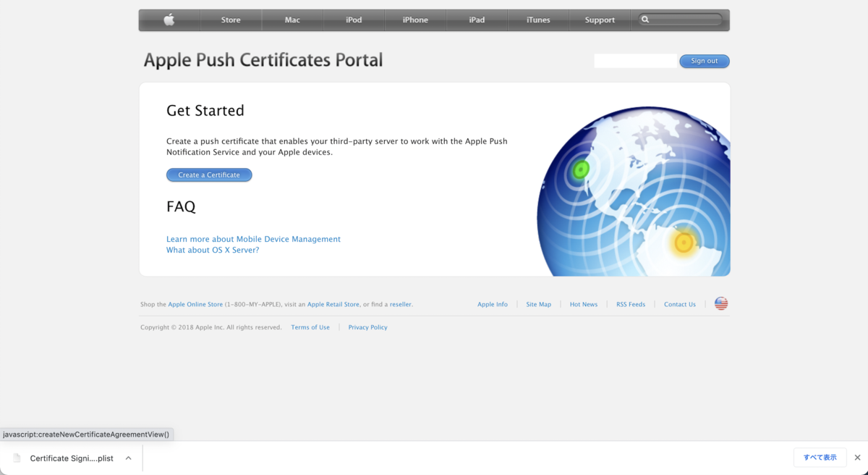868x475 pixels.
Task: Open the iPod navigation tab
Action: (354, 20)
